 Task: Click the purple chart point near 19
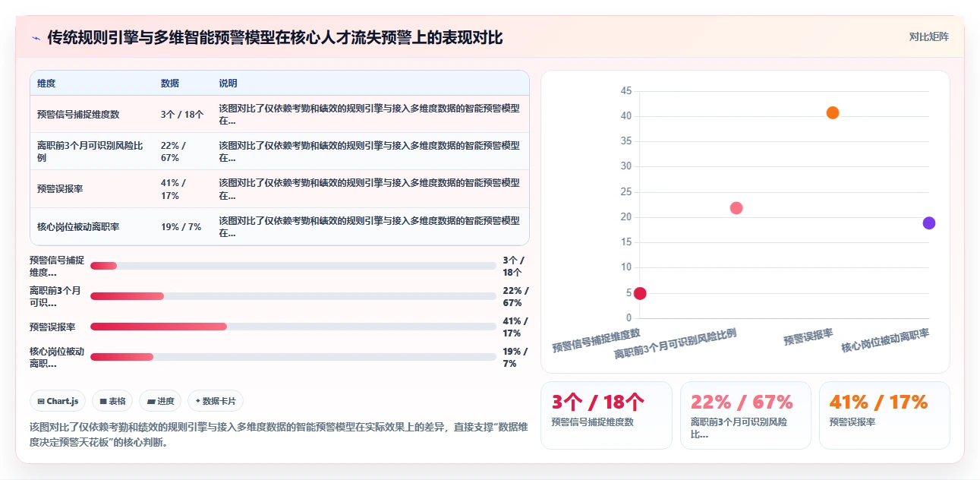pos(929,223)
